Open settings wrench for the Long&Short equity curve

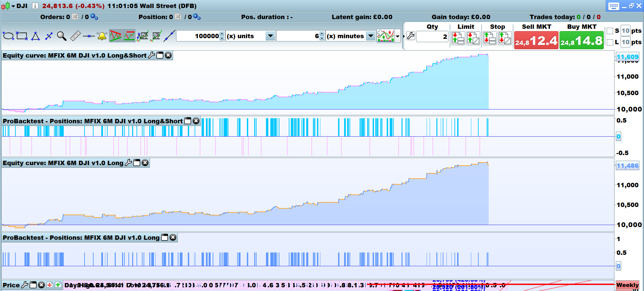pos(152,55)
